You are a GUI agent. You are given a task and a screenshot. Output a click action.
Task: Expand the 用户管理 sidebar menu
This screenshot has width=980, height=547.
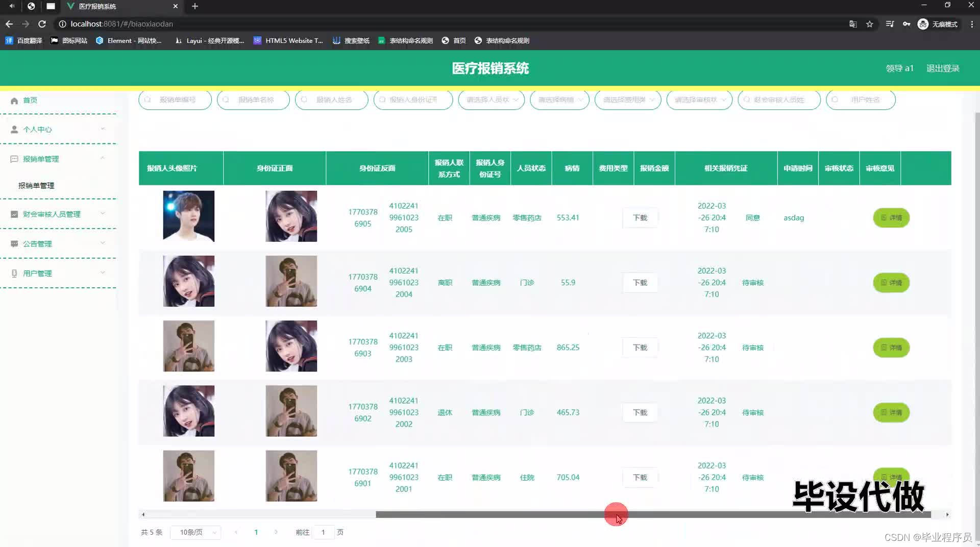(x=59, y=273)
